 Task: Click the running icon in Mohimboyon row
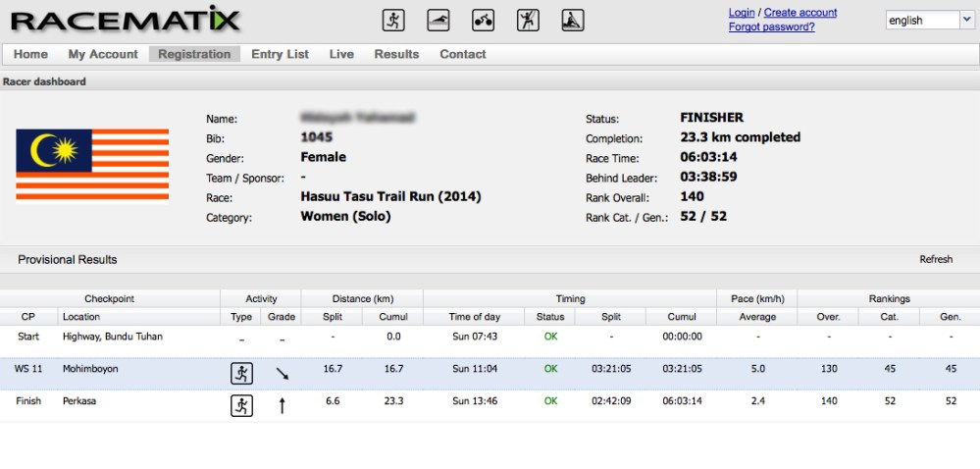point(241,373)
